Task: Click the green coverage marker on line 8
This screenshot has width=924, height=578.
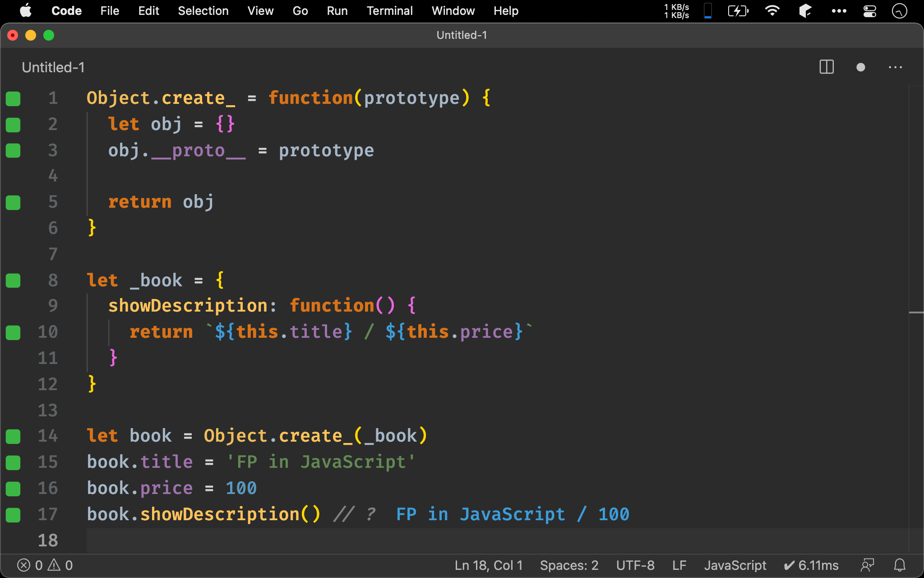Action: 13,280
